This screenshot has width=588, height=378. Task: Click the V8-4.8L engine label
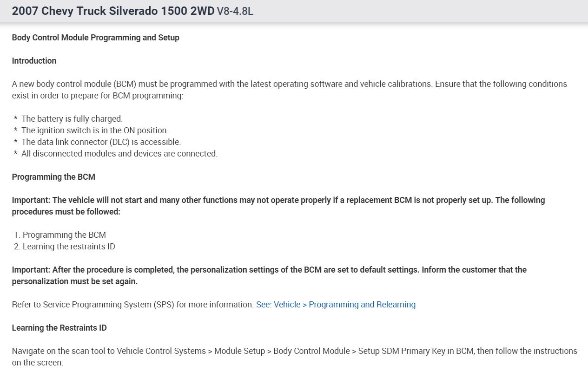point(235,12)
